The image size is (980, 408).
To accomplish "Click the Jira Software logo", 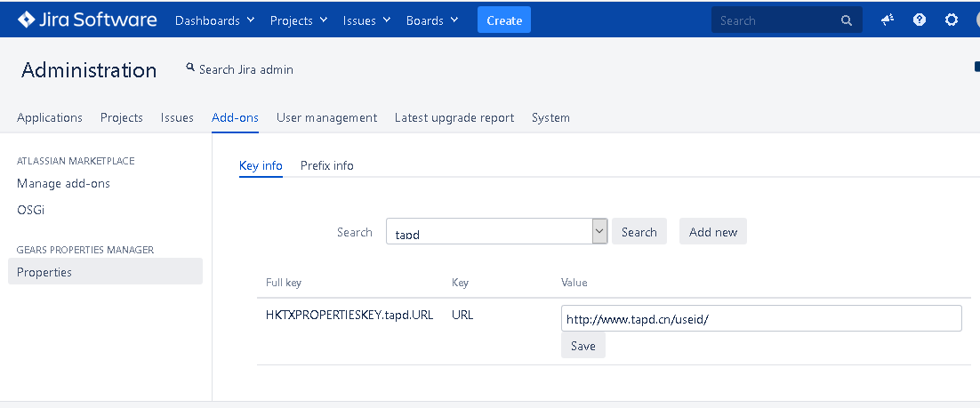I will [x=87, y=20].
